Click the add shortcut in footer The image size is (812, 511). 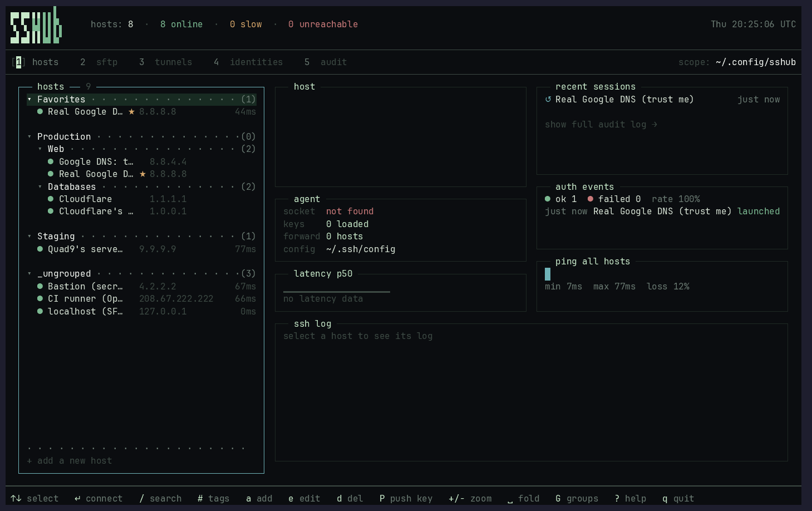coord(259,499)
